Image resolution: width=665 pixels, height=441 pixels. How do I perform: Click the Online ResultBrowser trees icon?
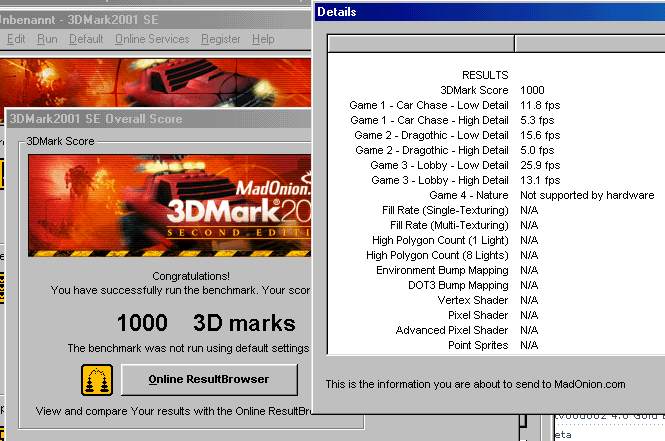coord(97,380)
